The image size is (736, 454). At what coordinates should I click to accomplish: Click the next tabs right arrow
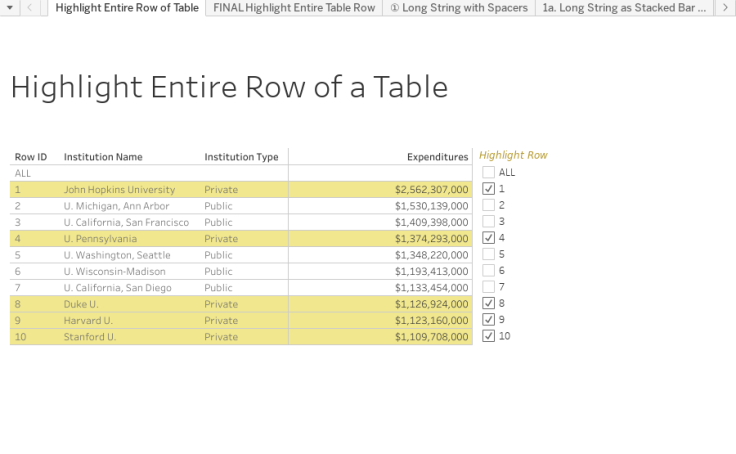725,8
